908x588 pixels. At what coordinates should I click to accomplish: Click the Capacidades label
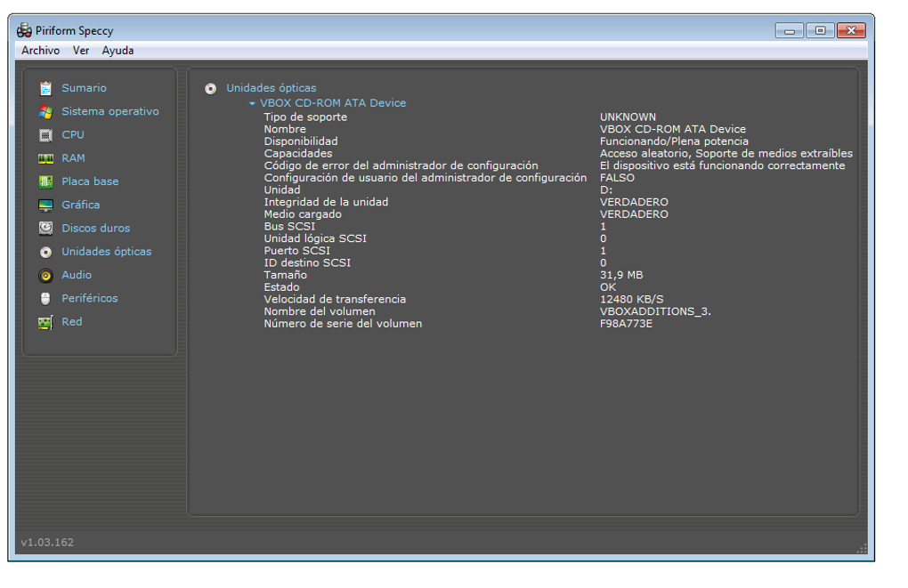point(298,153)
